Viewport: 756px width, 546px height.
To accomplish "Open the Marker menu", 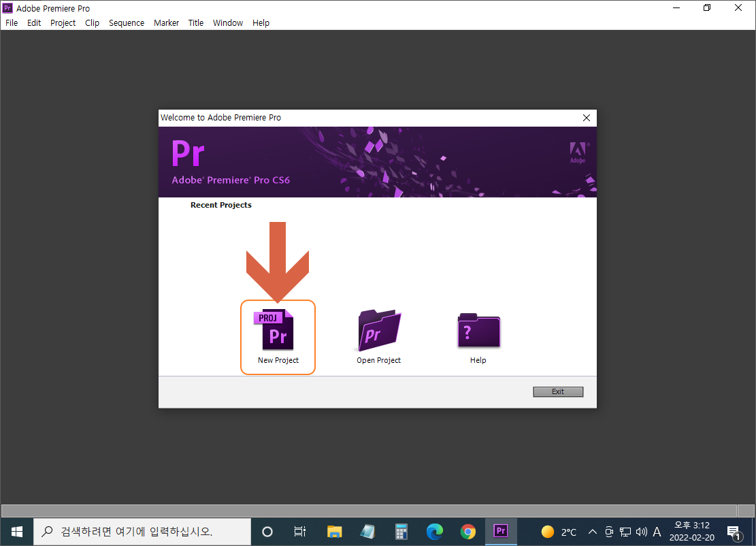I will pos(166,22).
